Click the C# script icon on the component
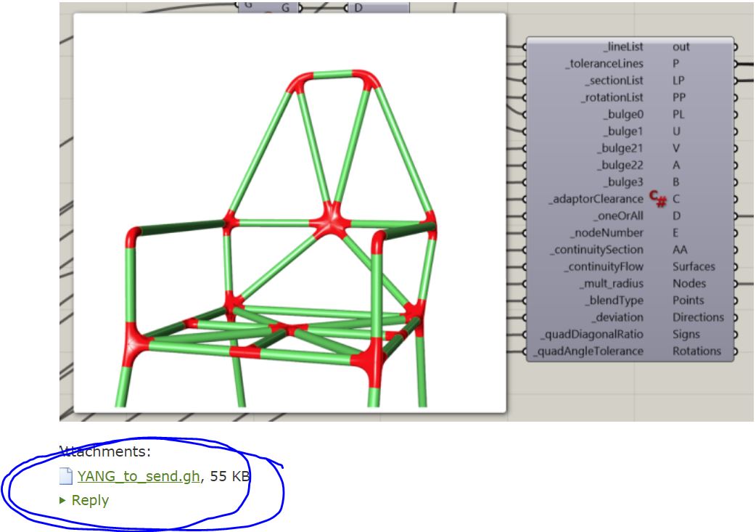 [x=657, y=197]
